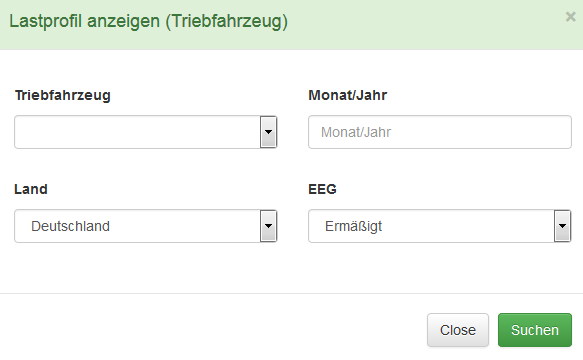Click the Ermäßigt value in EEG box
This screenshot has height=360, width=583.
pos(353,226)
